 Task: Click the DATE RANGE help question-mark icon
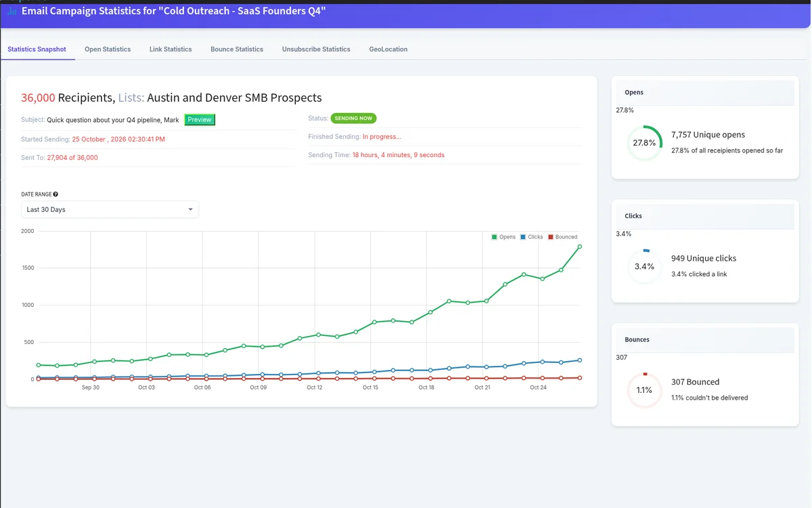click(55, 194)
